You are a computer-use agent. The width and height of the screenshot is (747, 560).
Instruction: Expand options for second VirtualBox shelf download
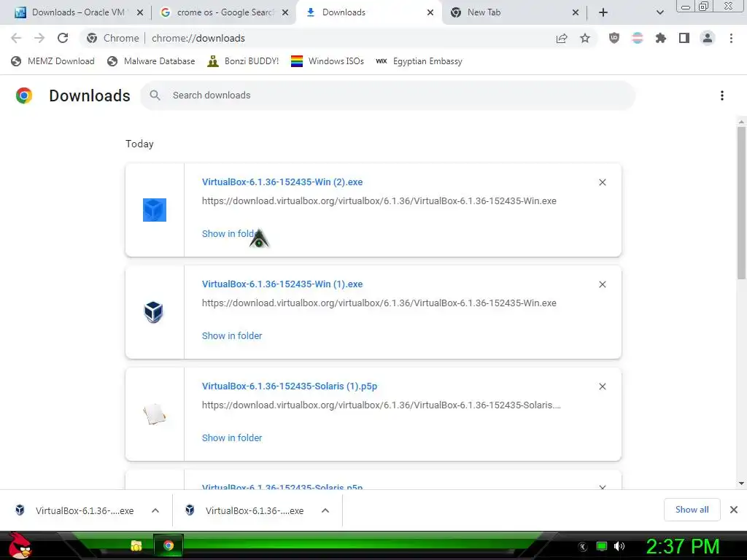[x=325, y=510]
